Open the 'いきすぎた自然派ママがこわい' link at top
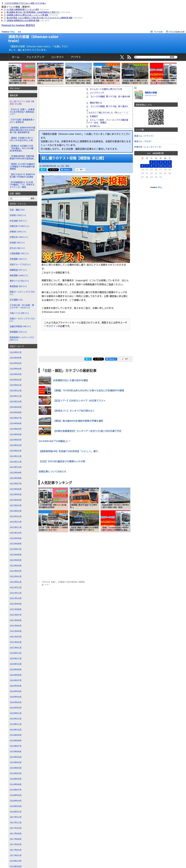This screenshot has height=868, width=186. (x=25, y=3)
